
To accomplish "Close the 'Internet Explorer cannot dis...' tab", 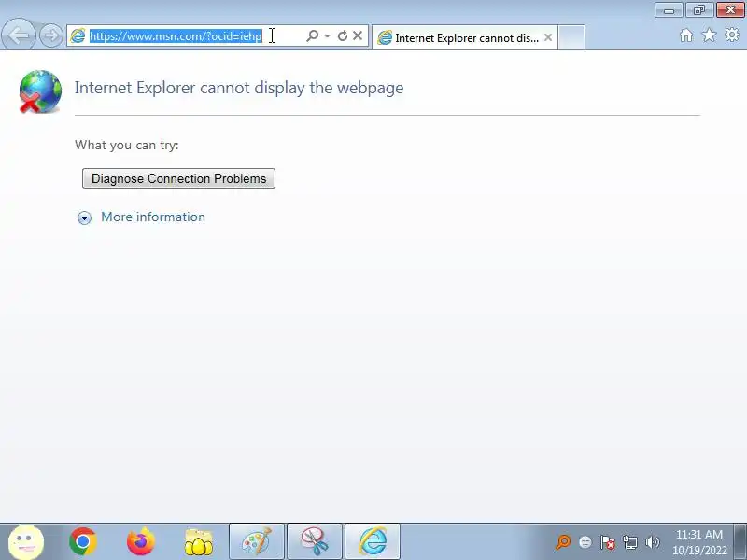I will [x=548, y=37].
